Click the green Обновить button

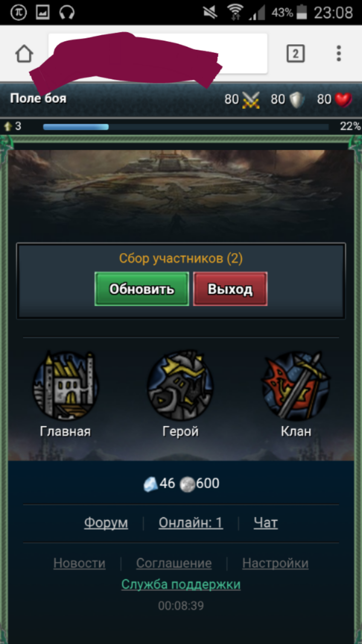(142, 289)
